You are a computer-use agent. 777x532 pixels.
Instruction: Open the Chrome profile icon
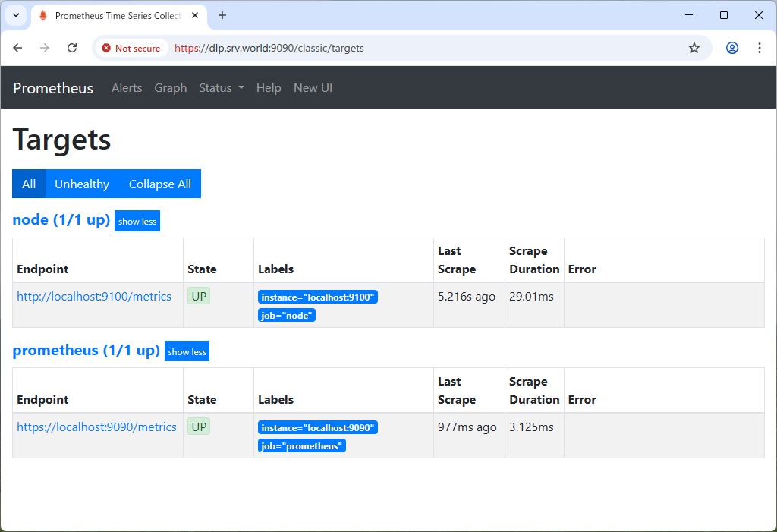tap(731, 48)
